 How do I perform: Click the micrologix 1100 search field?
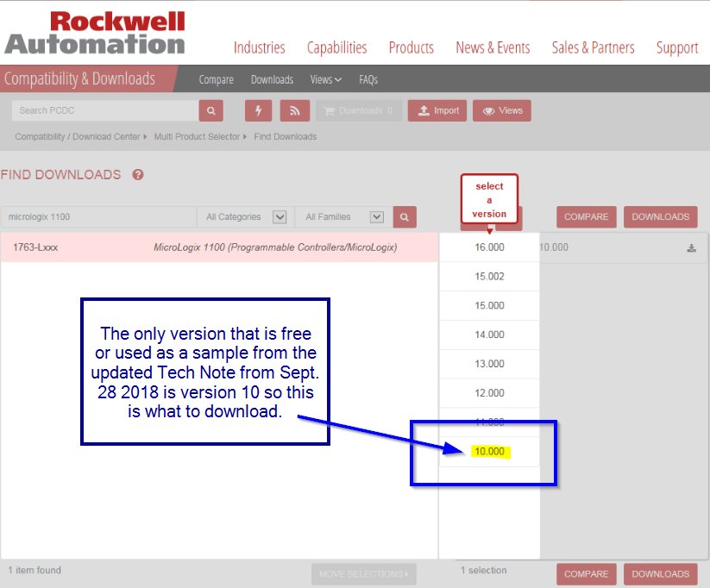[98, 216]
